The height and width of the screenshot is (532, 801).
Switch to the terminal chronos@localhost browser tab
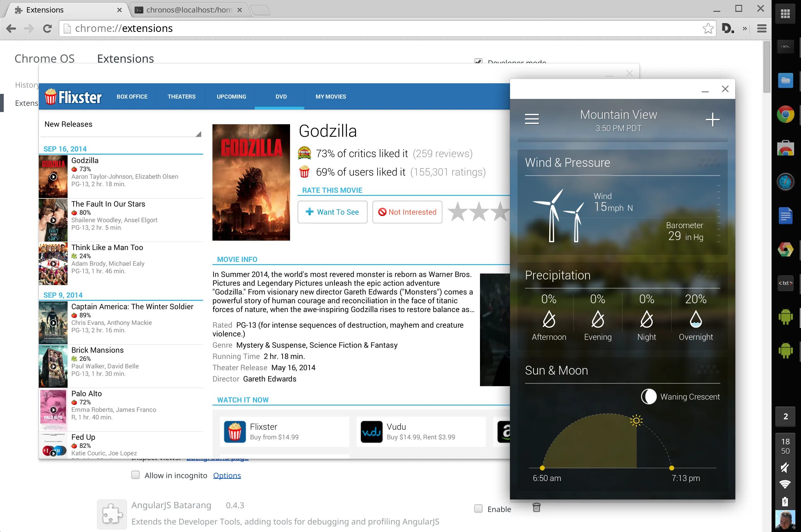[x=189, y=10]
